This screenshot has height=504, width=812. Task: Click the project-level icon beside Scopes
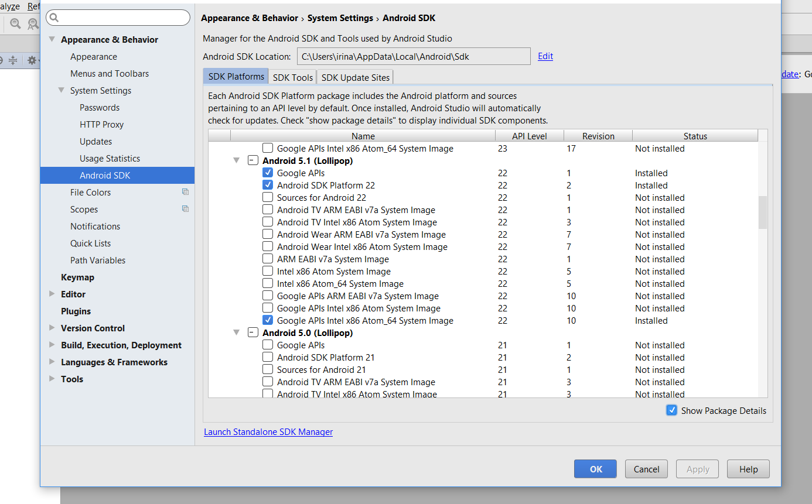[185, 209]
